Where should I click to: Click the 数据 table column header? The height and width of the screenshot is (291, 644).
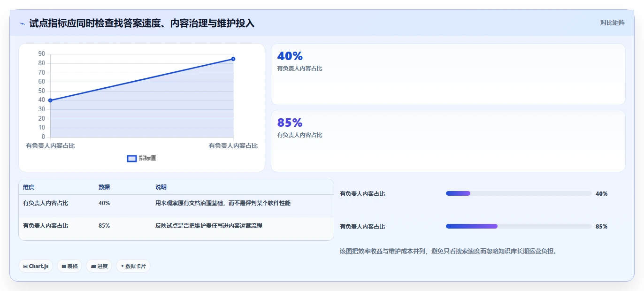coord(104,187)
